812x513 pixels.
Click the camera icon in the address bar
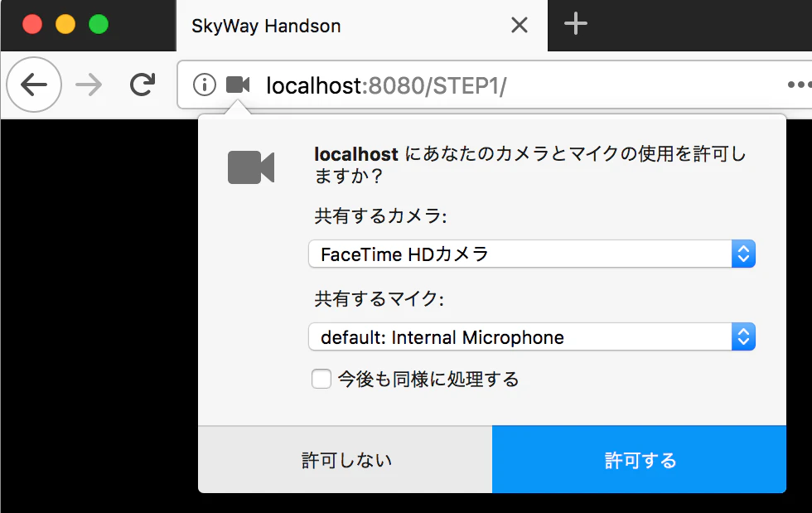click(238, 85)
